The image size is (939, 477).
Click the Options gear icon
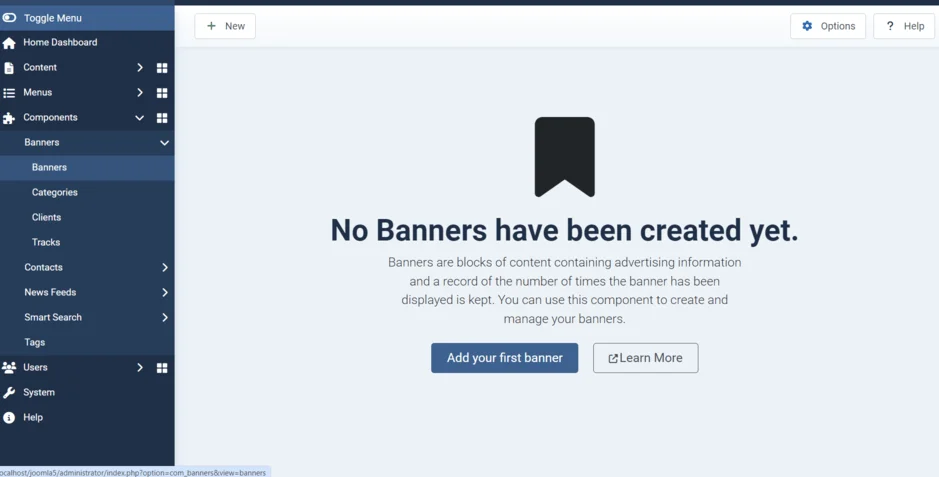click(x=807, y=26)
